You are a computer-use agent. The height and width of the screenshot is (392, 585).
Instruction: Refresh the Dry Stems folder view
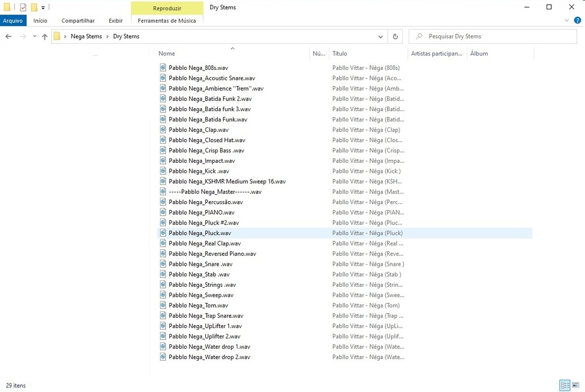[x=395, y=37]
